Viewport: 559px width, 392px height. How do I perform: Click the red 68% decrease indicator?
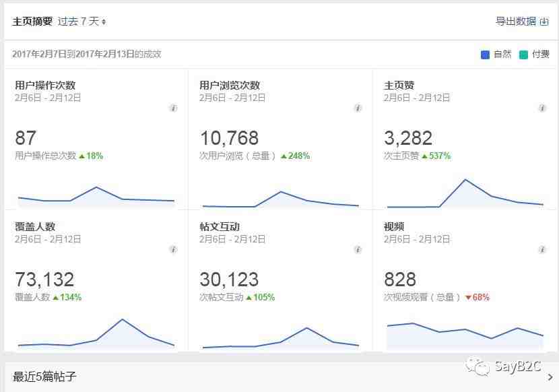478,297
